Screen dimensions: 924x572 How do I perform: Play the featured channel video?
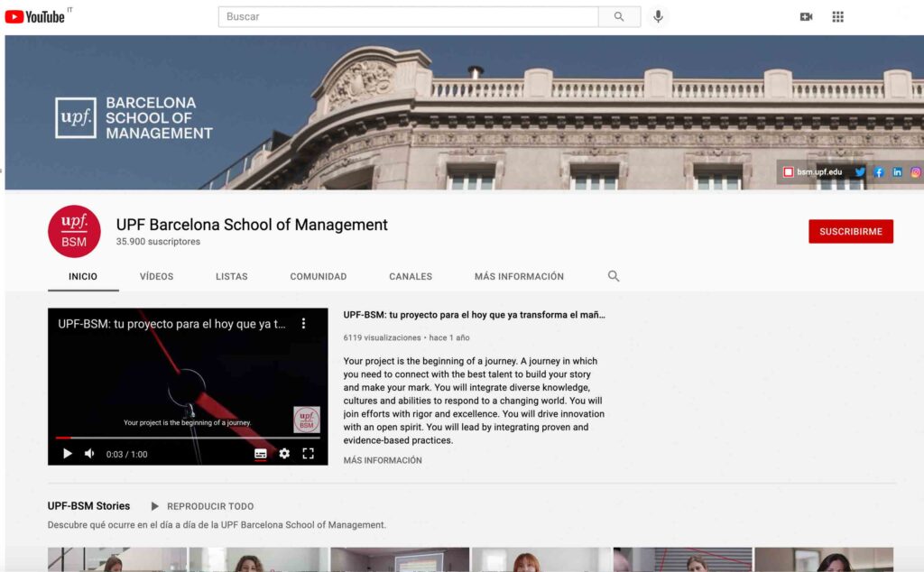[67, 454]
